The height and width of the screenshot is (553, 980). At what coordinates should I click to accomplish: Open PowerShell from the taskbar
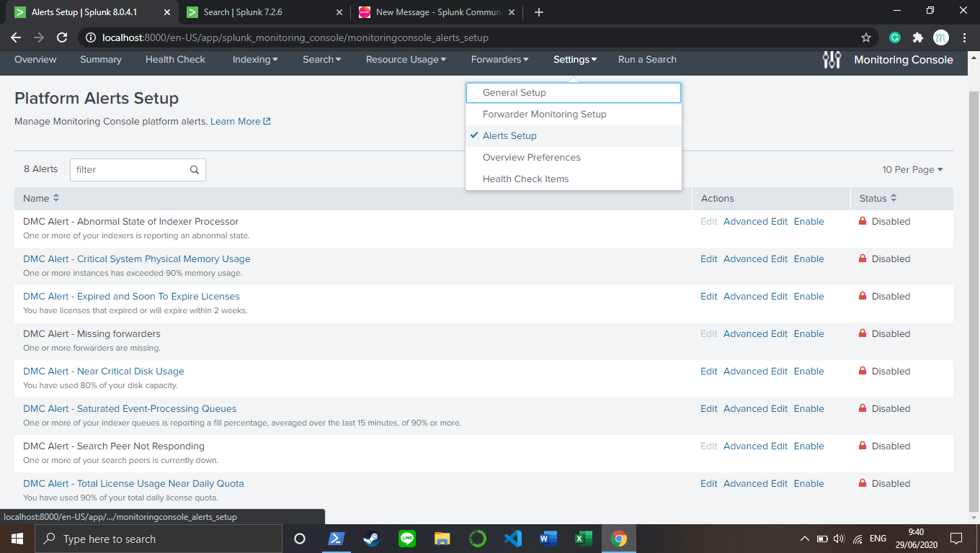(x=337, y=539)
